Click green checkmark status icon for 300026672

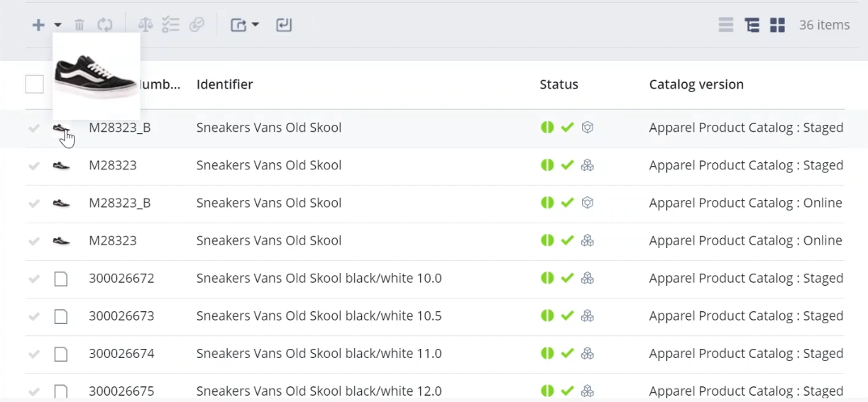pos(567,278)
